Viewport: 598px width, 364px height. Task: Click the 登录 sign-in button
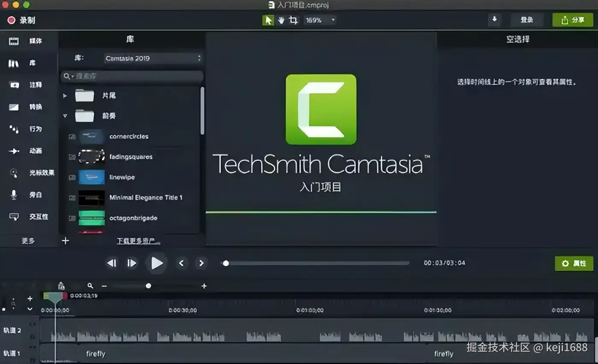pyautogui.click(x=527, y=20)
